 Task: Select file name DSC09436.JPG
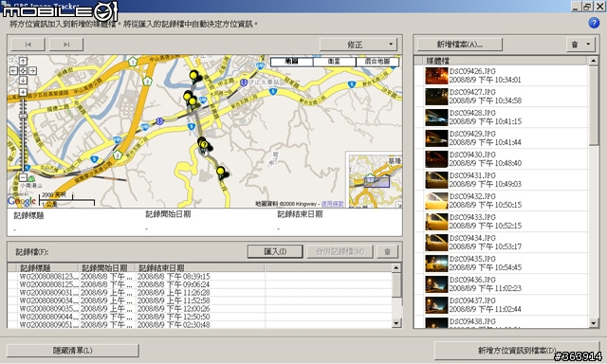click(472, 280)
